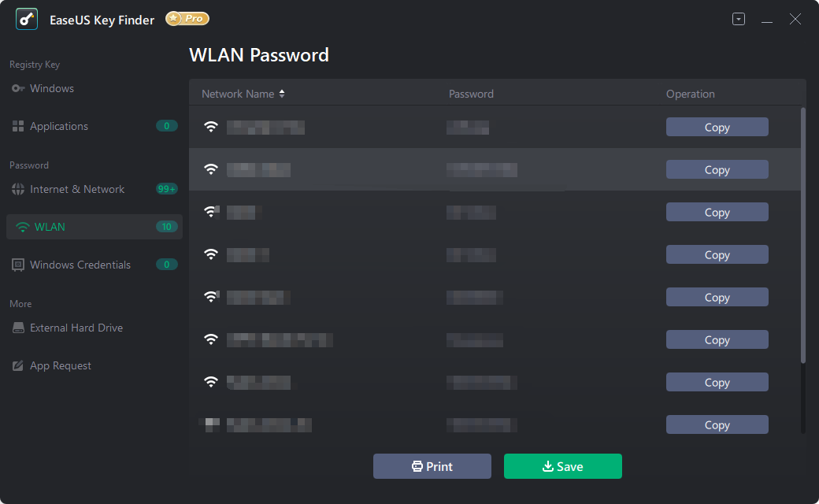Screen dimensions: 819x504
Task: Click the Applications grid icon
Action: pyautogui.click(x=18, y=126)
